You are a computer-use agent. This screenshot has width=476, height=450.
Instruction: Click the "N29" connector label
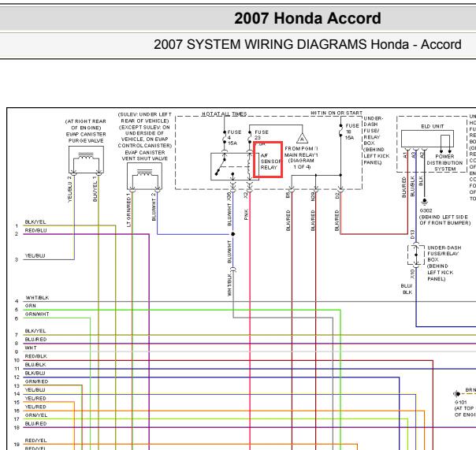[x=313, y=196]
